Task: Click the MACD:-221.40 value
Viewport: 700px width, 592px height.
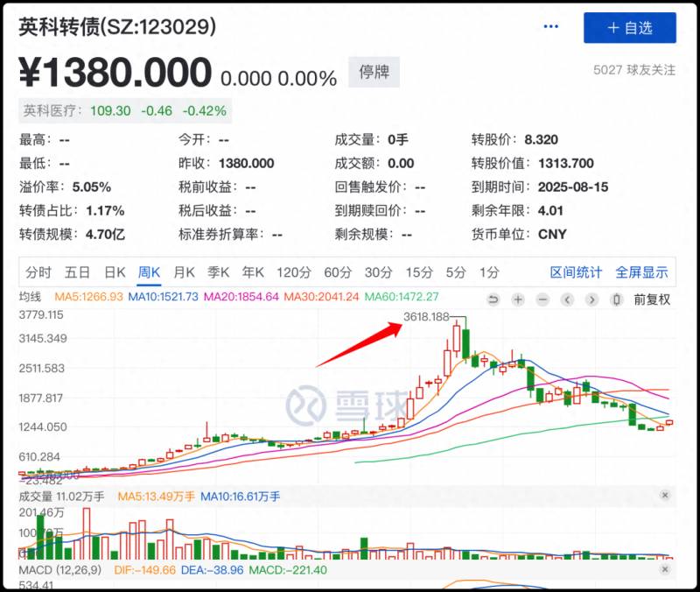Action: coord(288,570)
